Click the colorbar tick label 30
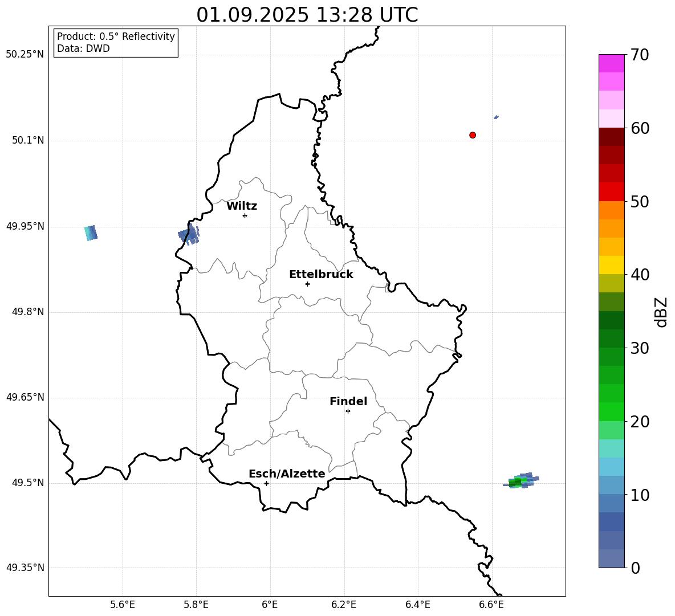Image resolution: width=675 pixels, height=616 pixels. pos(640,348)
